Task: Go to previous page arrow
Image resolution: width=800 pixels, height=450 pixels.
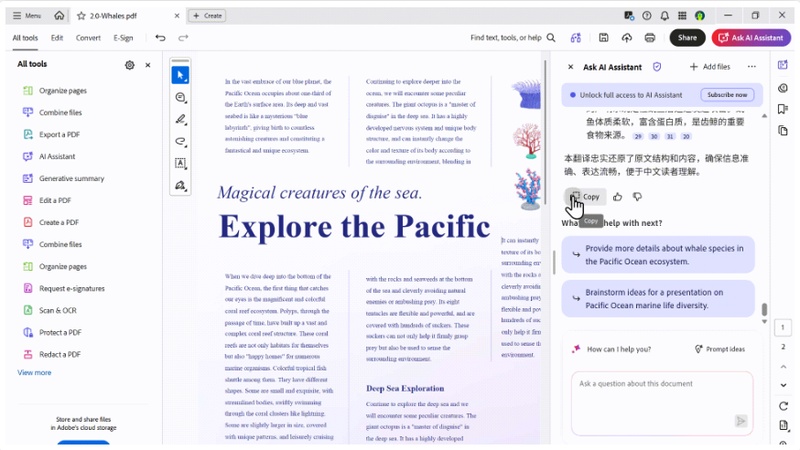Action: tap(783, 367)
